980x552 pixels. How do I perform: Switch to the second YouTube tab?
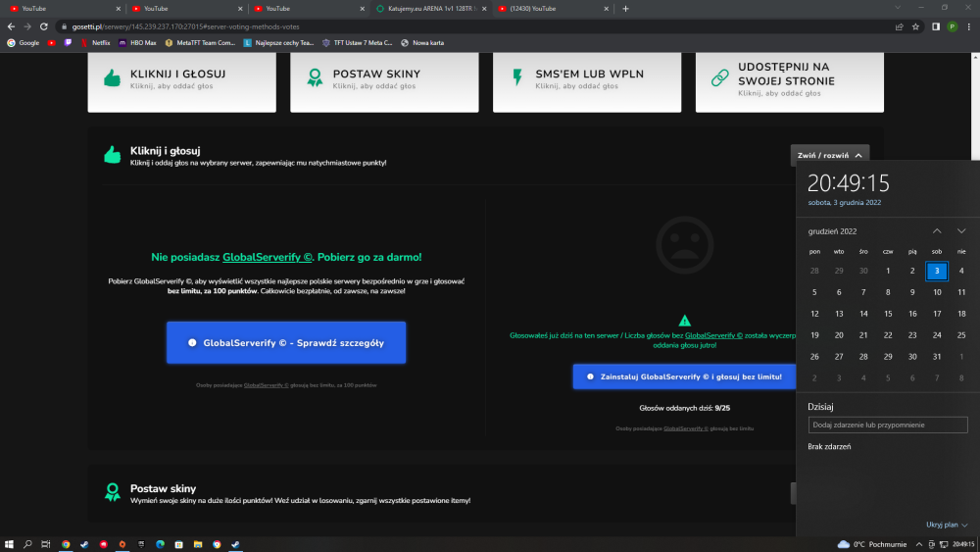tap(184, 9)
